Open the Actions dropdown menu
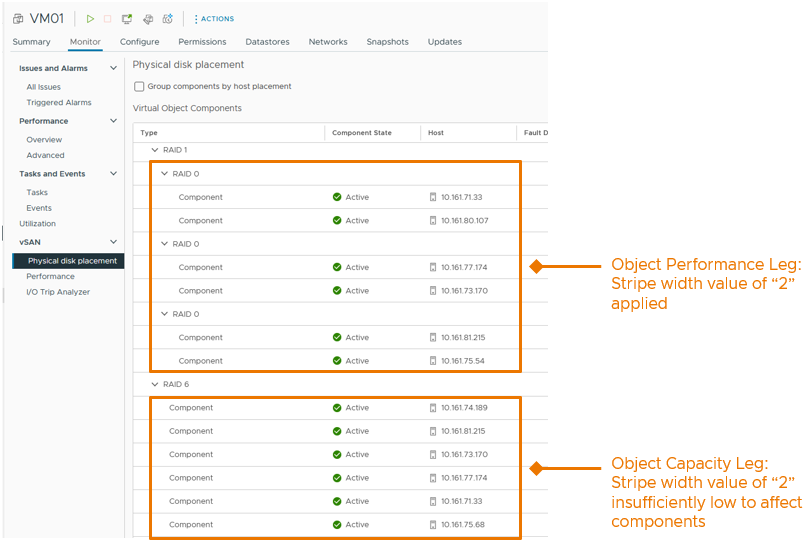812x547 pixels. click(x=215, y=19)
